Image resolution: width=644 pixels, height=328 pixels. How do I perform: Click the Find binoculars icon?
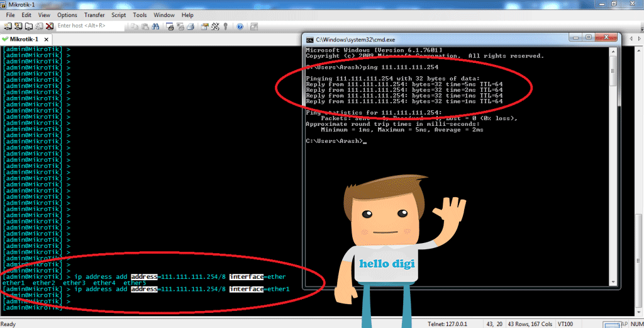coord(155,26)
